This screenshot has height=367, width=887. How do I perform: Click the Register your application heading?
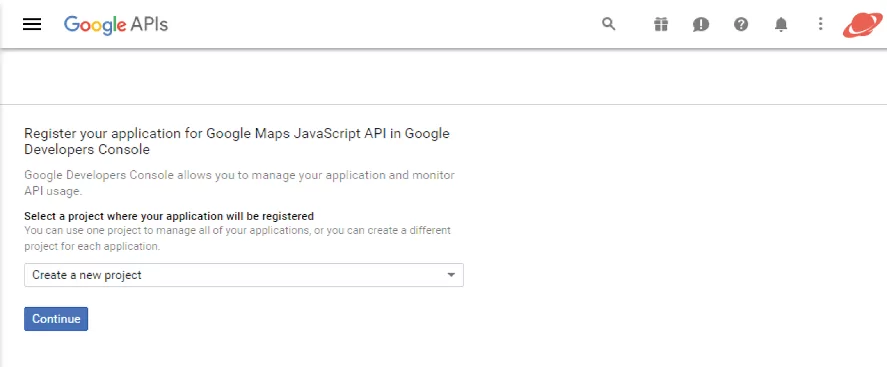point(237,141)
